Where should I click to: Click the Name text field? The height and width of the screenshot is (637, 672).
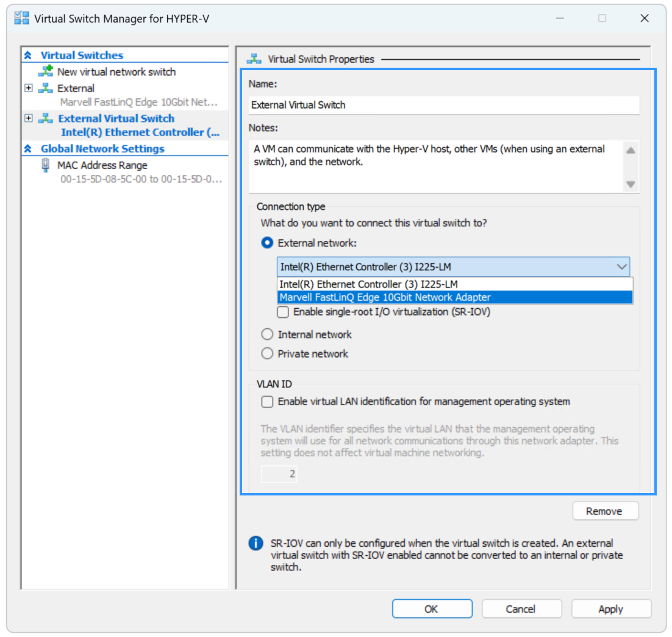[x=443, y=105]
